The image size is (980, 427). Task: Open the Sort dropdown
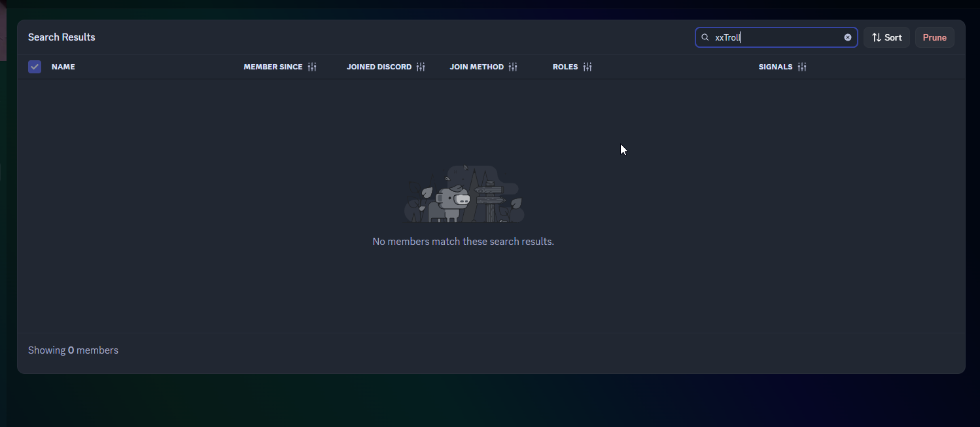886,37
